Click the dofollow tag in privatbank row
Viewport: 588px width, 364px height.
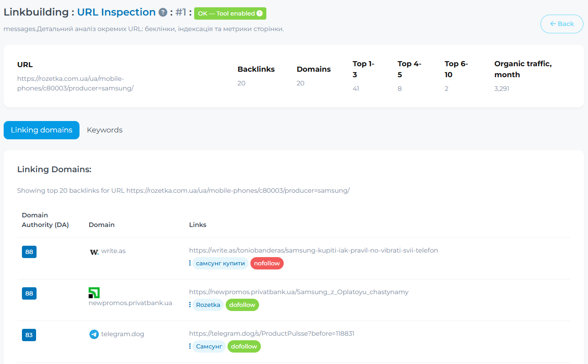[x=242, y=305]
